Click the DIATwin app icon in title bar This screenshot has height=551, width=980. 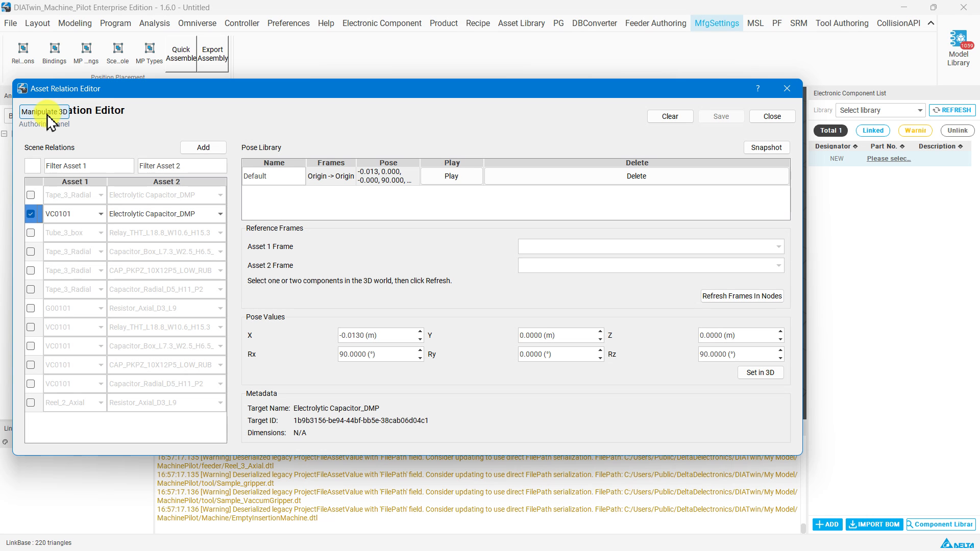(6, 7)
